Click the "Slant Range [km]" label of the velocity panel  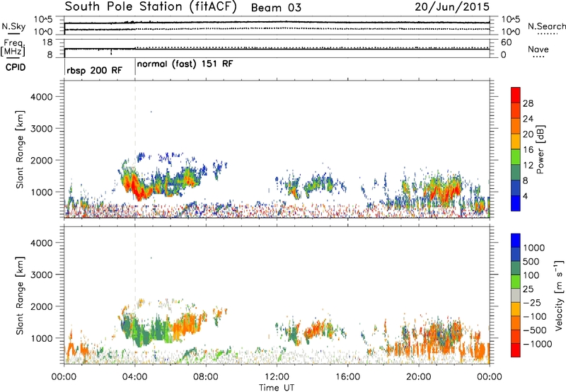pos(20,295)
